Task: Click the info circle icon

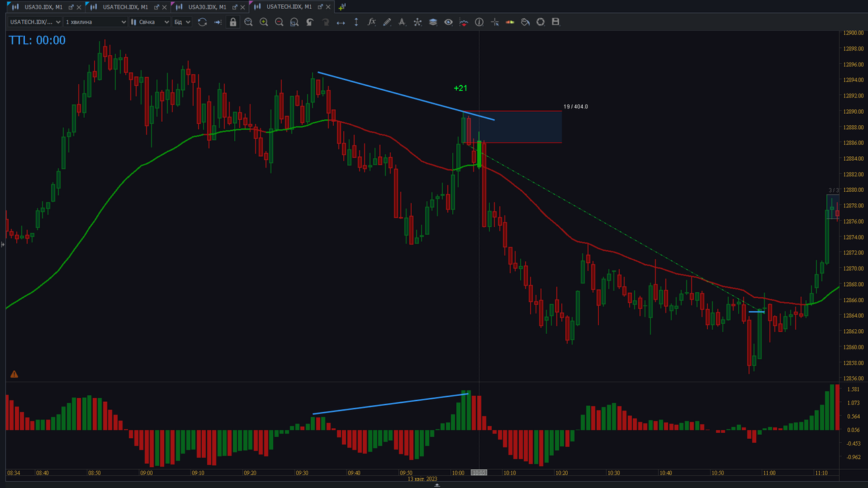Action: point(479,22)
